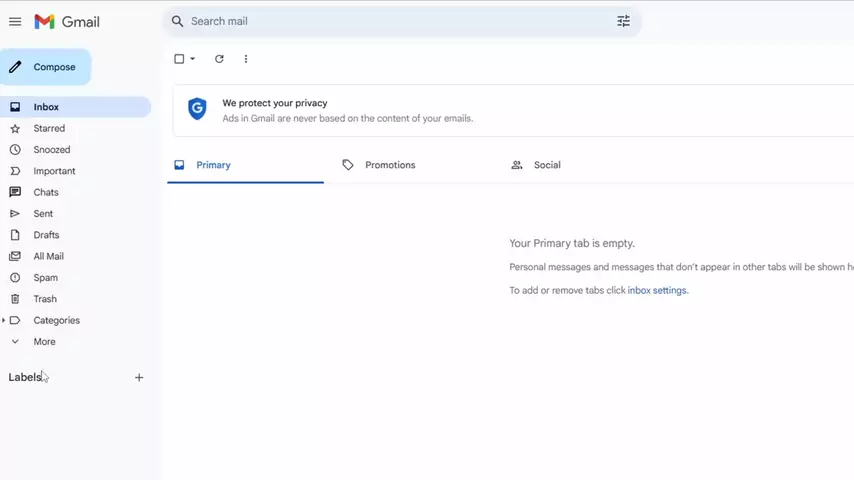Open the inbox settings link
854x480 pixels.
(657, 290)
